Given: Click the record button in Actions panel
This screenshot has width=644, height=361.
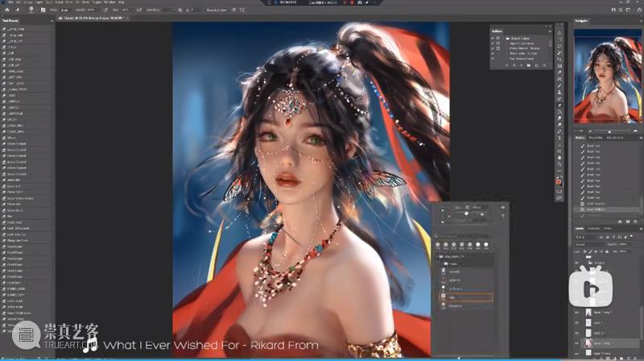Looking at the screenshot, I should [x=514, y=65].
